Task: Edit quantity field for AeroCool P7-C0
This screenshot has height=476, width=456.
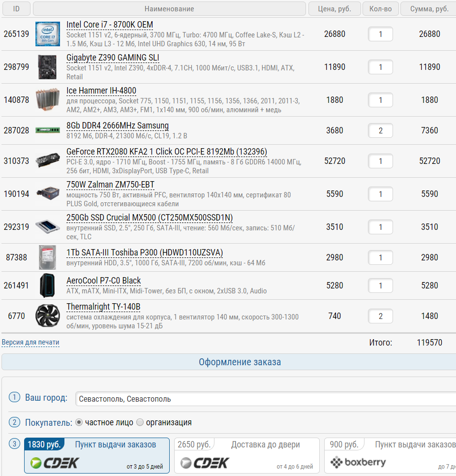Action: pos(380,286)
